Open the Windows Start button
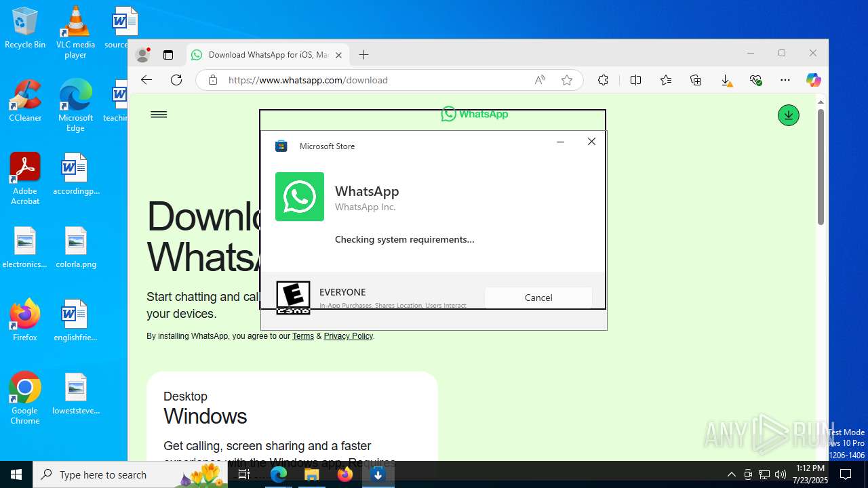 pos(16,474)
